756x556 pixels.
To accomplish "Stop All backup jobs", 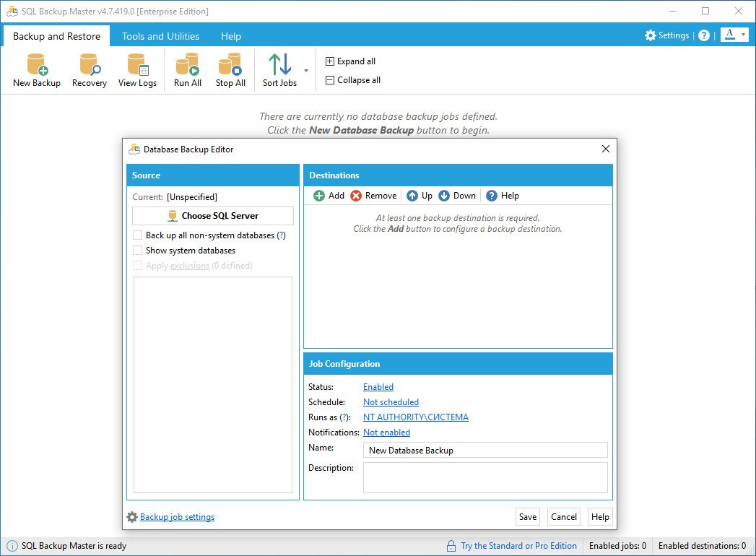I will 230,71.
